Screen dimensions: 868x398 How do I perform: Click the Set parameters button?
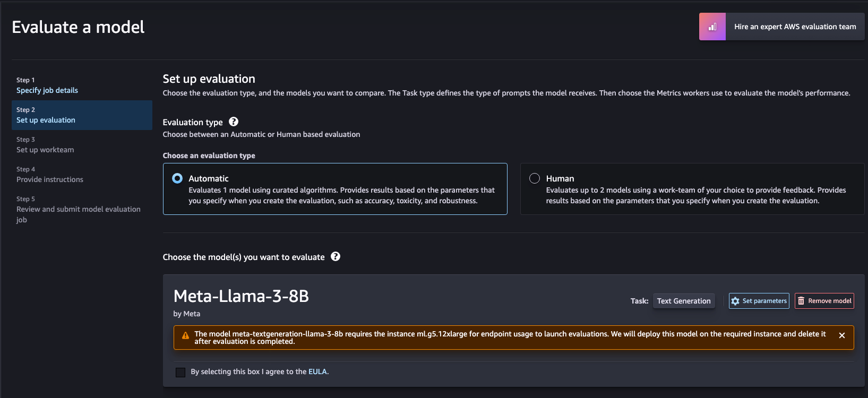[759, 301]
